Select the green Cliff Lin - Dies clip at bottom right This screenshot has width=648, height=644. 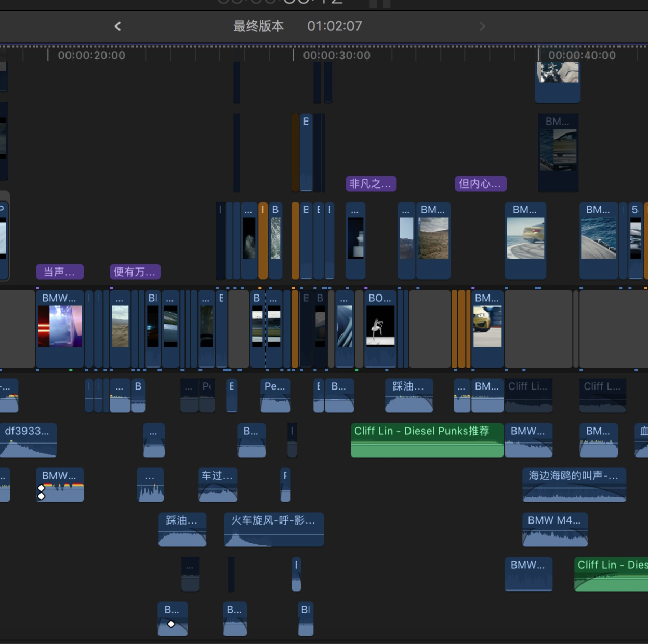point(611,574)
